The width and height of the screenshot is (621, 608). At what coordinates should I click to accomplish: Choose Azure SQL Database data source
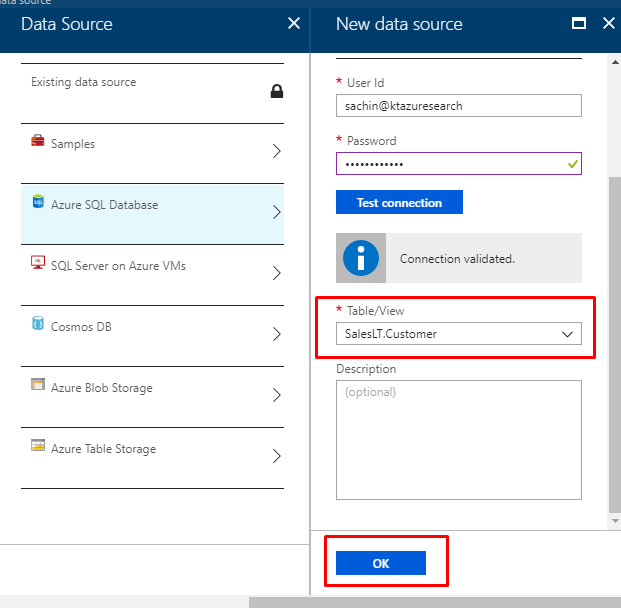point(152,214)
